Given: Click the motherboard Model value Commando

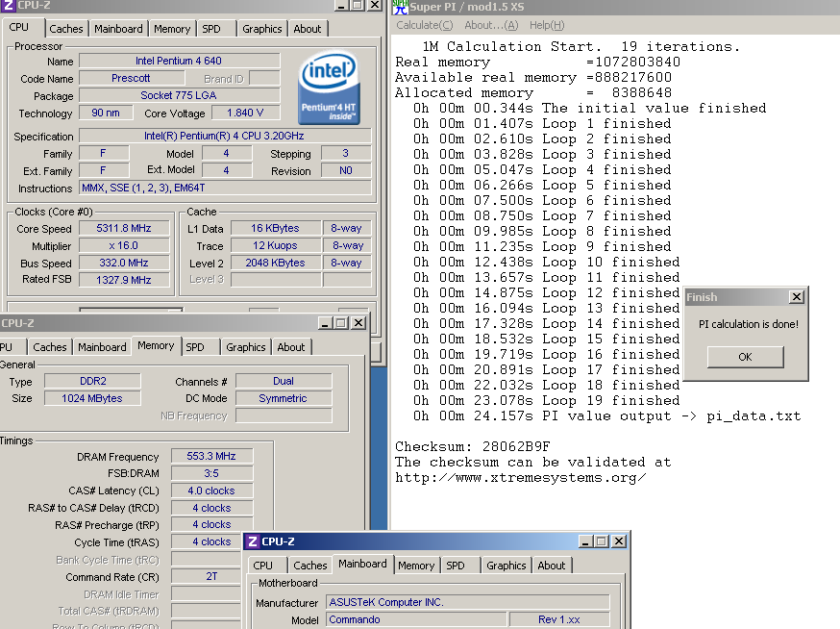Looking at the screenshot, I should (x=417, y=620).
